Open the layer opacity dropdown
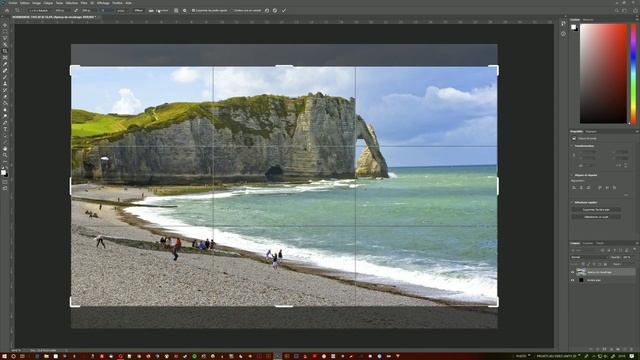 (x=627, y=257)
